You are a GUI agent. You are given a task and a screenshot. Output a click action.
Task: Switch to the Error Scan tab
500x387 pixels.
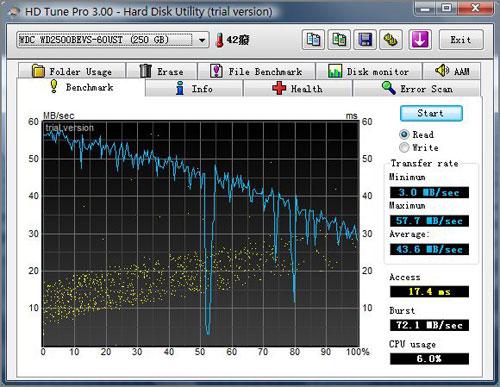417,89
